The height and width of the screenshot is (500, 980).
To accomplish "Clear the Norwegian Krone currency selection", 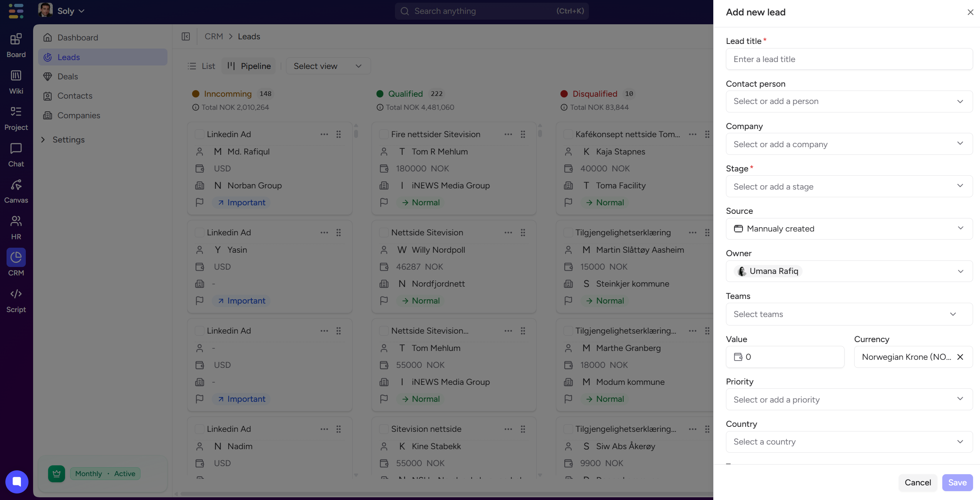I will (960, 357).
